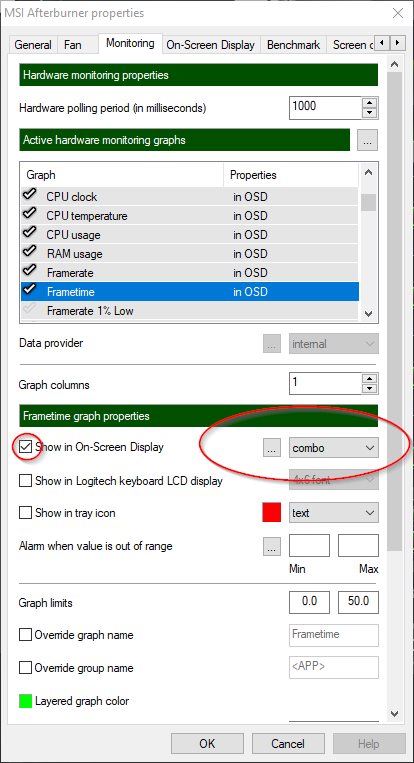Toggle CPU usage graph checkmark
414x763 pixels.
tap(29, 233)
